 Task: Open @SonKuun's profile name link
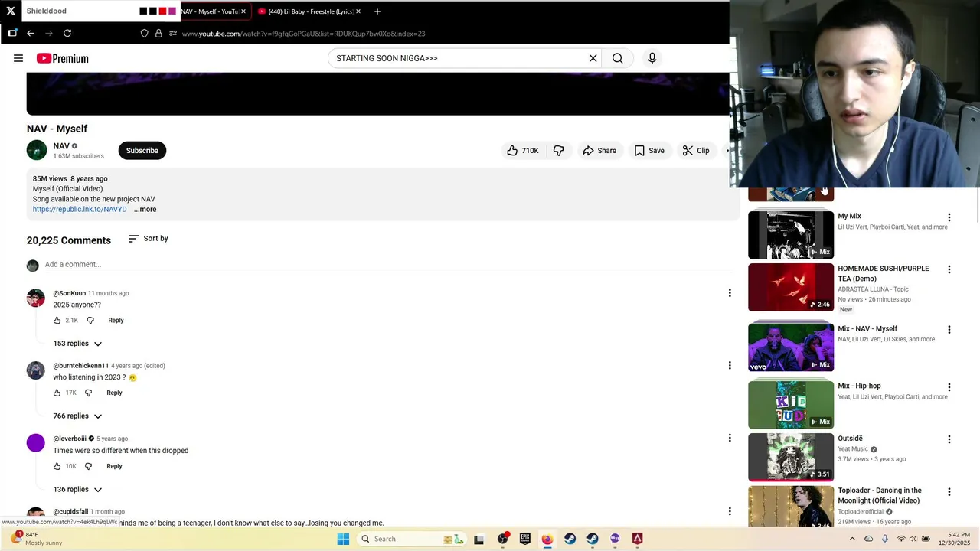click(x=70, y=293)
